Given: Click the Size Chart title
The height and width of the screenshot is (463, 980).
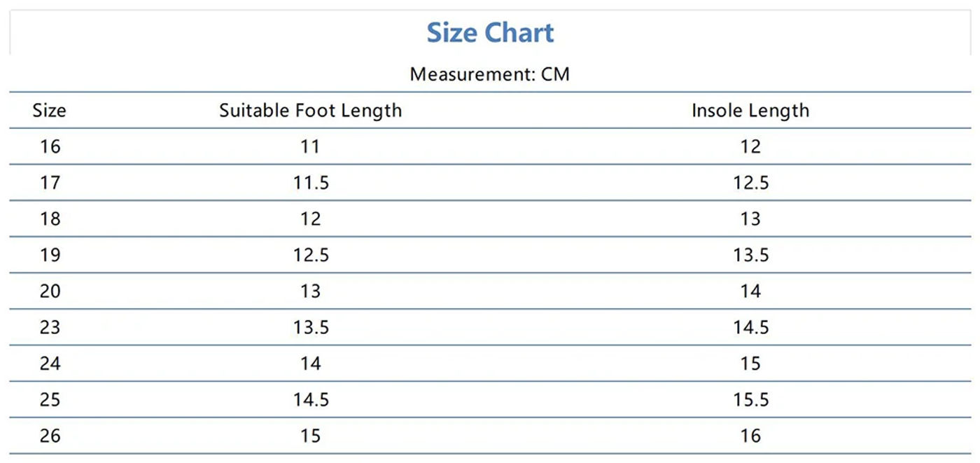Looking at the screenshot, I should pyautogui.click(x=490, y=33).
